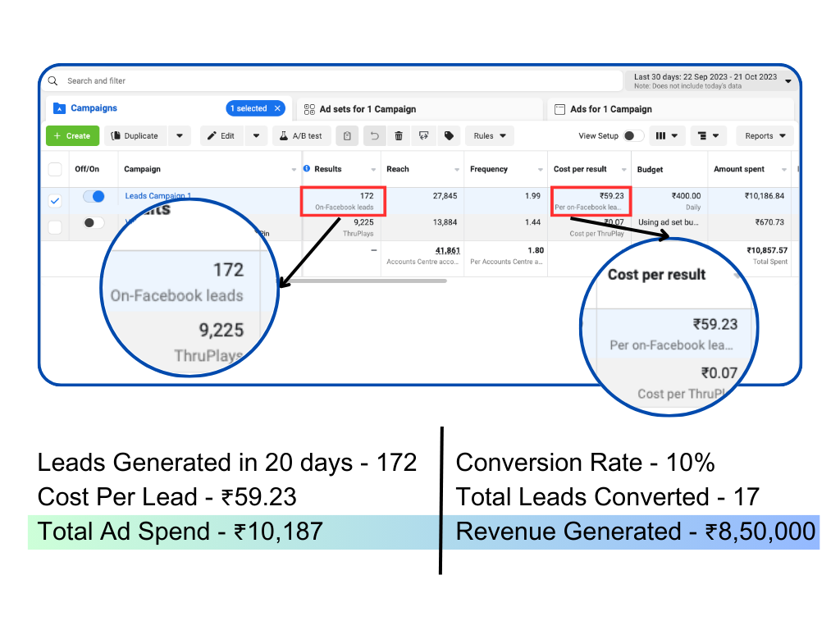Open the Leads Campaign 1 link
This screenshot has width=840, height=630.
point(157,196)
